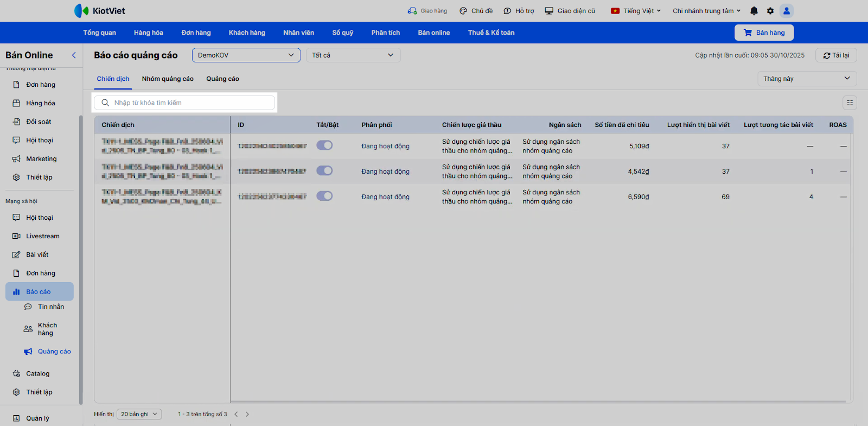
Task: Open Đối soát in the sidebar
Action: pos(39,122)
